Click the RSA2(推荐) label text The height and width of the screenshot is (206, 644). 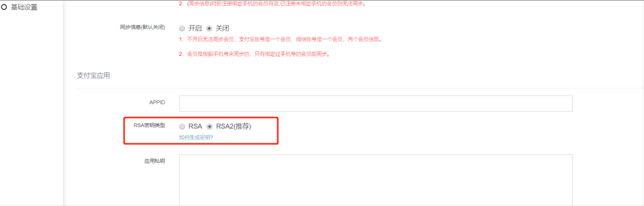233,126
